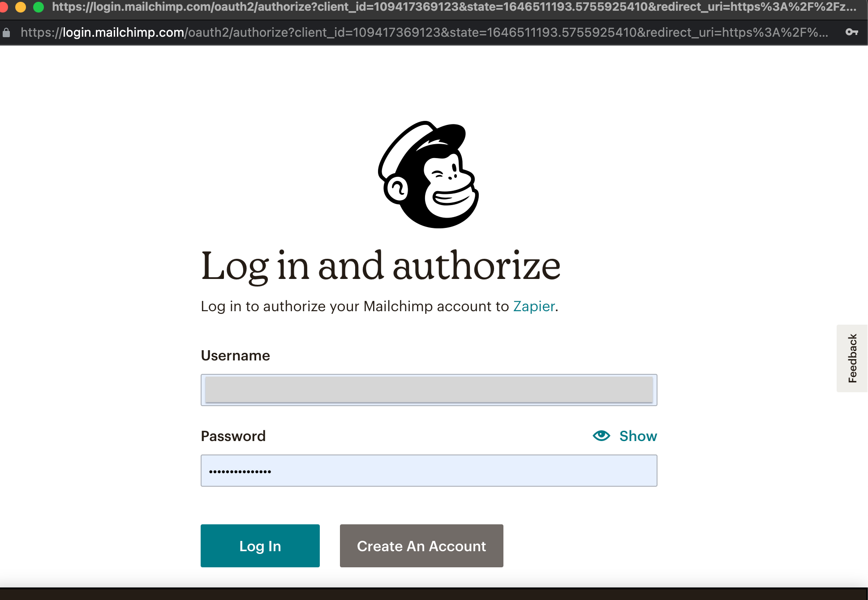Click Create An Account button

[421, 546]
